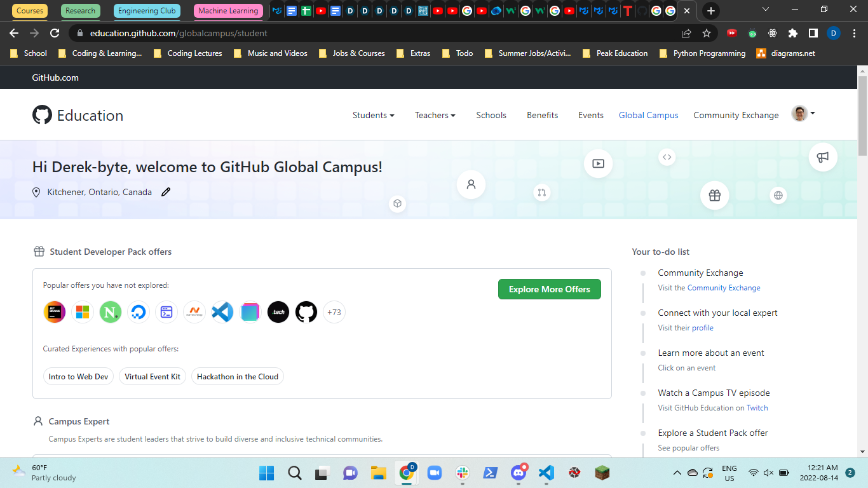Click the Explore More Offers button

tap(550, 289)
